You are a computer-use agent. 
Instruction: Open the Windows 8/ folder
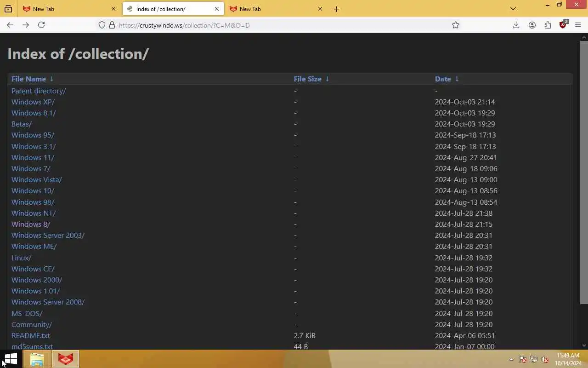pos(31,224)
